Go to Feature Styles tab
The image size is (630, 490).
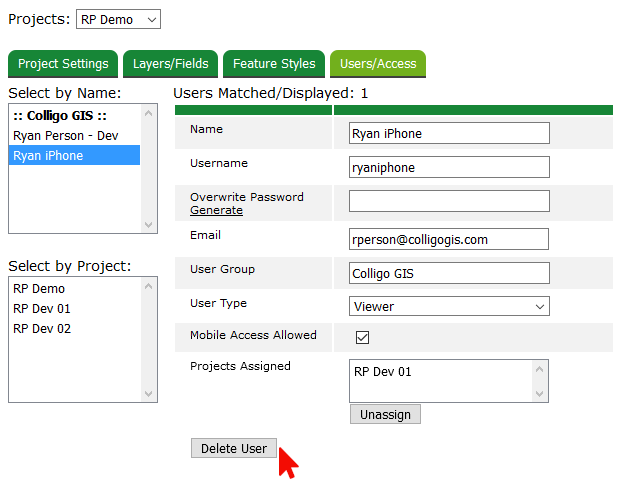[274, 64]
